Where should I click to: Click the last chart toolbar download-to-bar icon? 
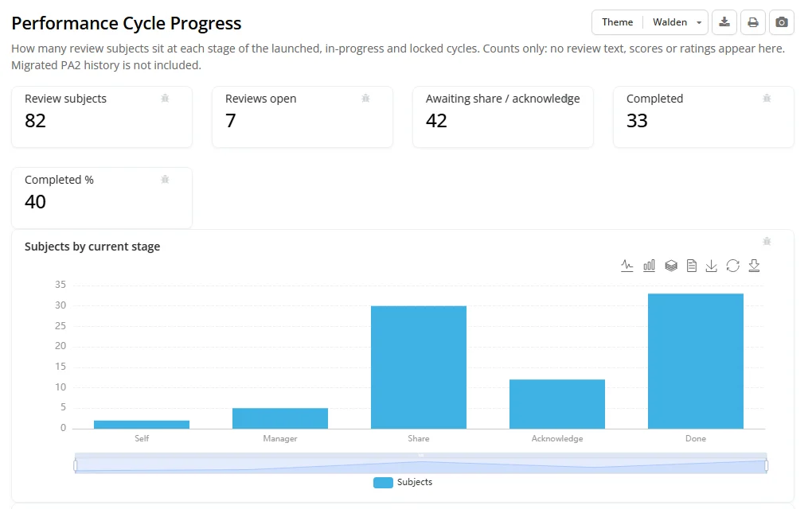[754, 266]
